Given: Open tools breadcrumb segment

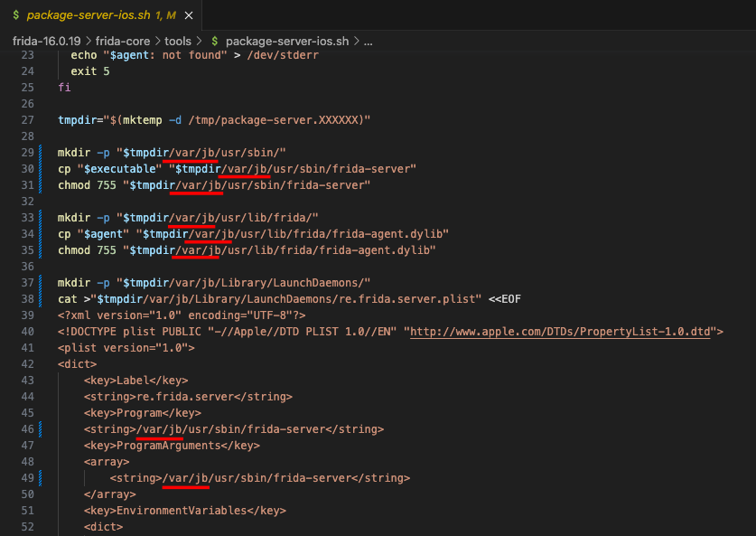Looking at the screenshot, I should pos(178,42).
